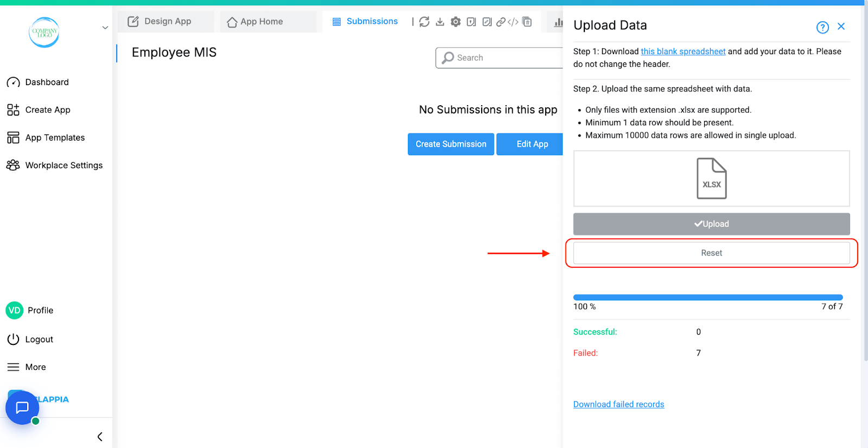Click the help question mark icon
The width and height of the screenshot is (868, 448).
822,27
